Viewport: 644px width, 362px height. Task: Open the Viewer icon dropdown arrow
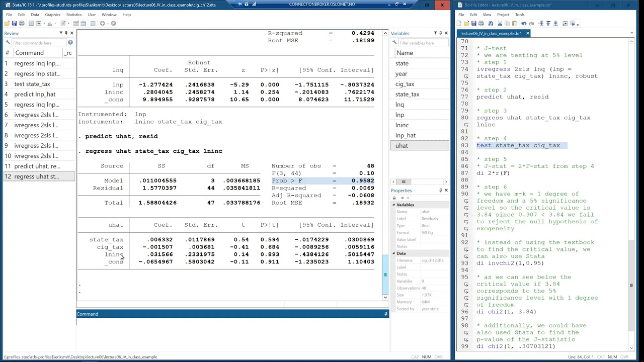tap(44, 24)
